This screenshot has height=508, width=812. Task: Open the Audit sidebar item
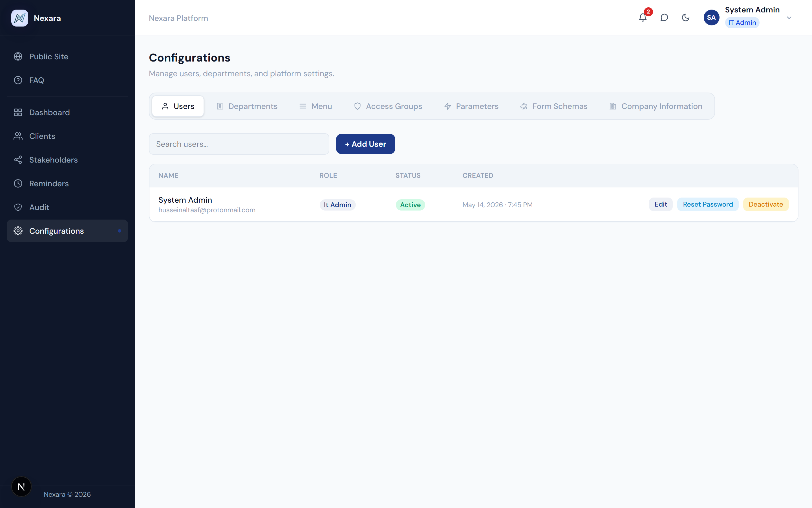coord(67,207)
